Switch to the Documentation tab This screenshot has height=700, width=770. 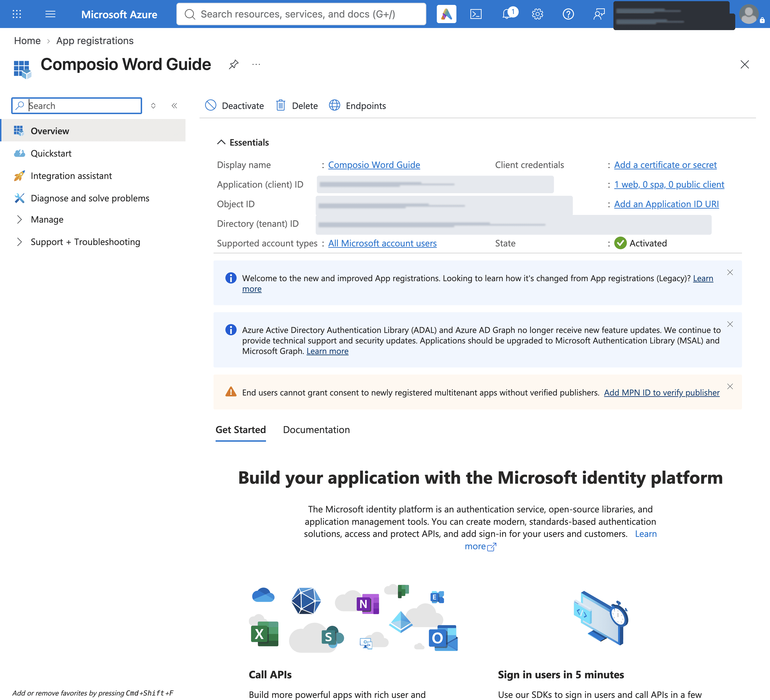[x=316, y=430]
